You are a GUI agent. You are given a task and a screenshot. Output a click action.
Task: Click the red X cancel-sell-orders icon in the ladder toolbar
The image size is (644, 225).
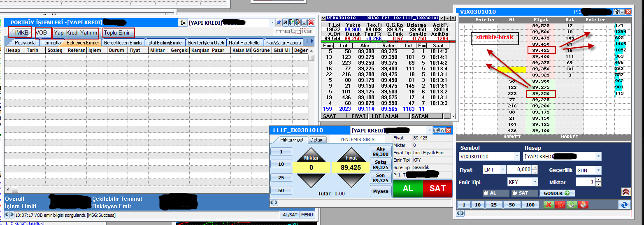pyautogui.click(x=560, y=205)
